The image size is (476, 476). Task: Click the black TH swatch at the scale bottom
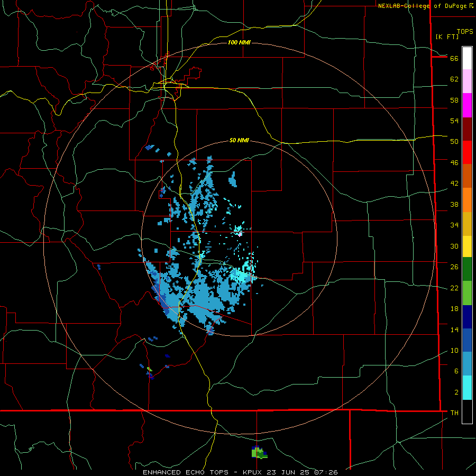(x=467, y=411)
